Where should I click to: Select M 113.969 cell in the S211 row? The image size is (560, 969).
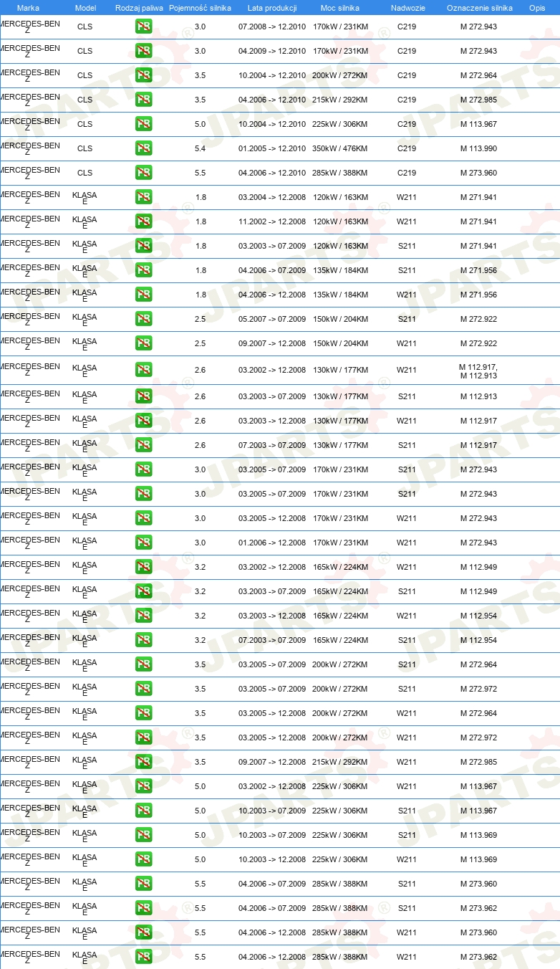tap(478, 835)
